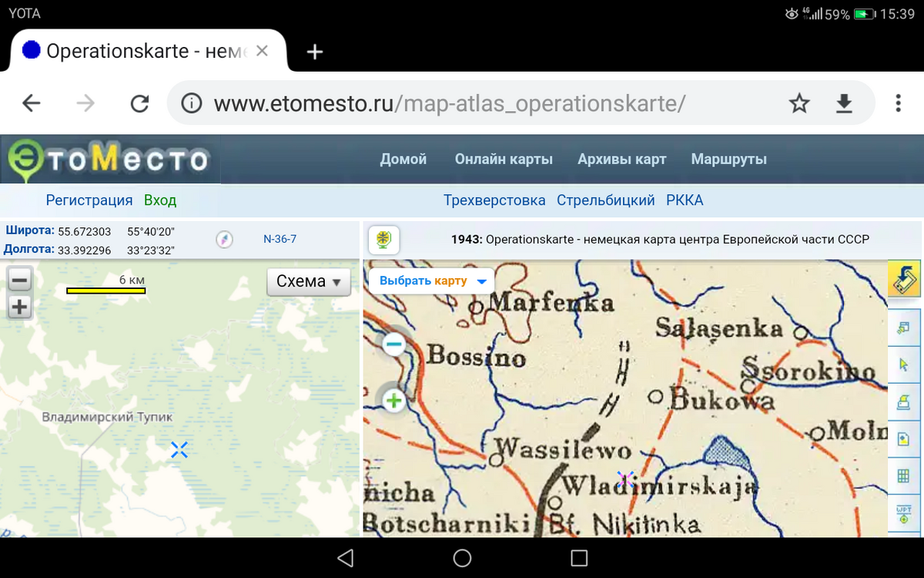The width and height of the screenshot is (924, 578).
Task: Tap the Android recent apps button
Action: pyautogui.click(x=579, y=558)
